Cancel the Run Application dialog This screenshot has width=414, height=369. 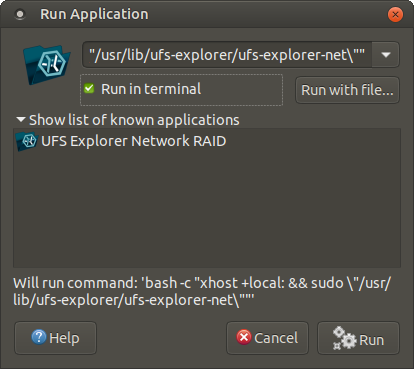point(267,338)
